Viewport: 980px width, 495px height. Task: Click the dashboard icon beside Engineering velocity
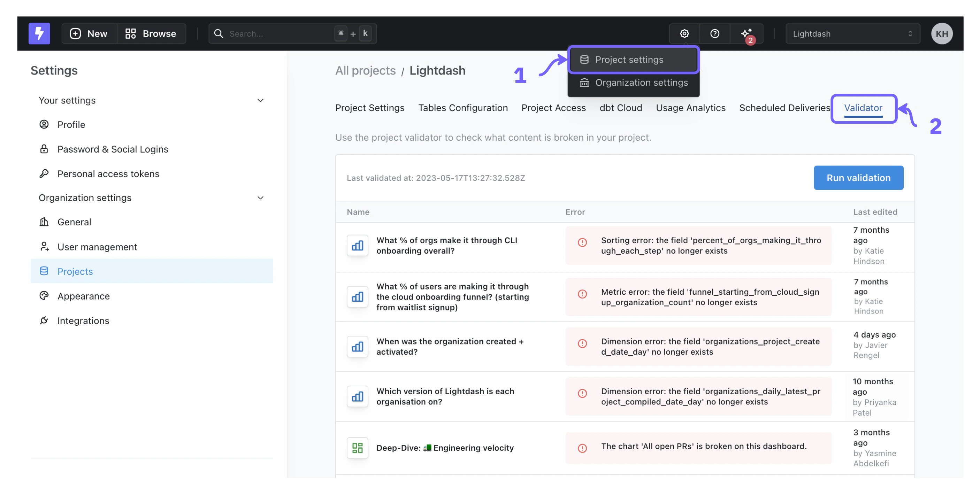[357, 448]
